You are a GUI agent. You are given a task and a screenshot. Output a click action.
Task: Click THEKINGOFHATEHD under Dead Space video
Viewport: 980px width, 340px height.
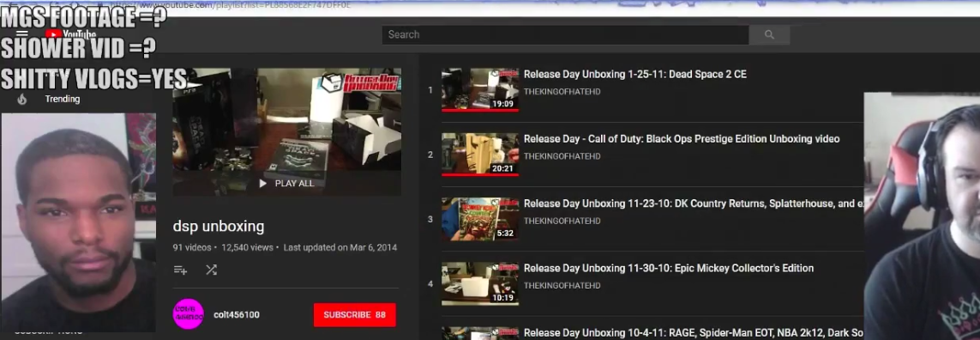point(562,92)
